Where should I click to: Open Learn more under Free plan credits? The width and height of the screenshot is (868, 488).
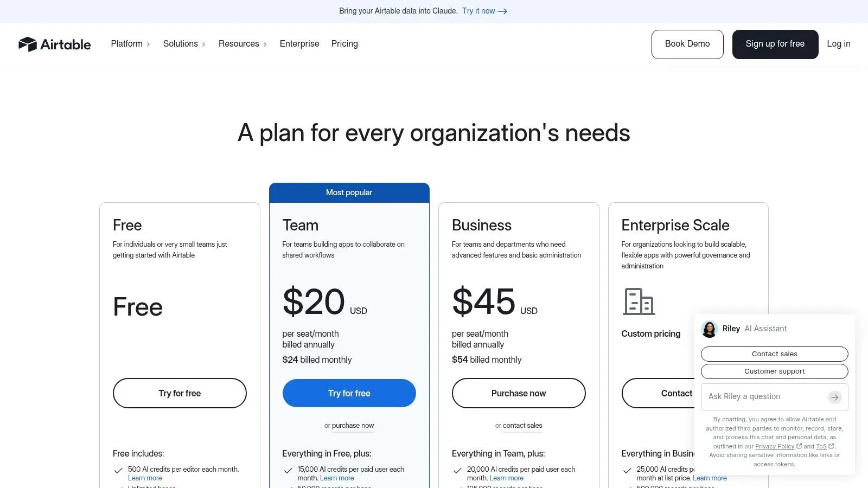tap(145, 478)
